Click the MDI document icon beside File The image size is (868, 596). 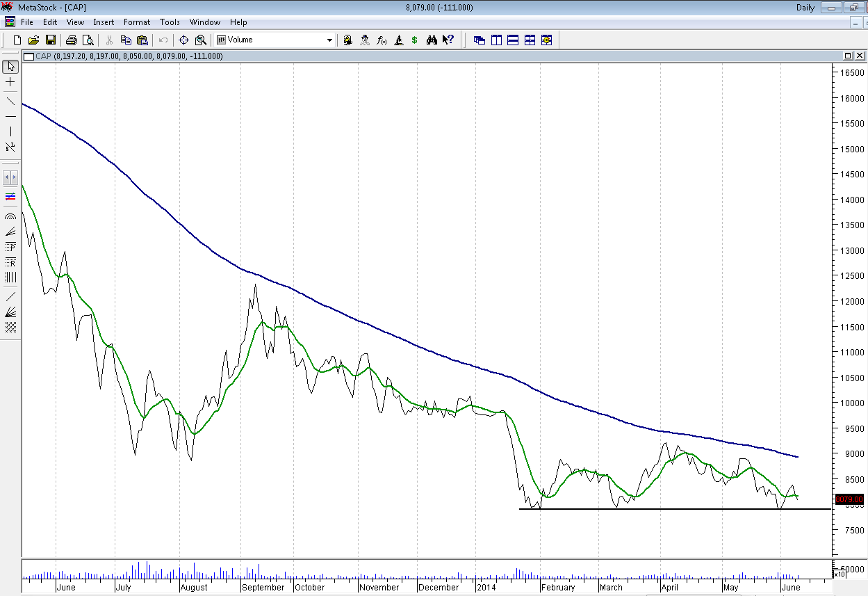[x=10, y=22]
